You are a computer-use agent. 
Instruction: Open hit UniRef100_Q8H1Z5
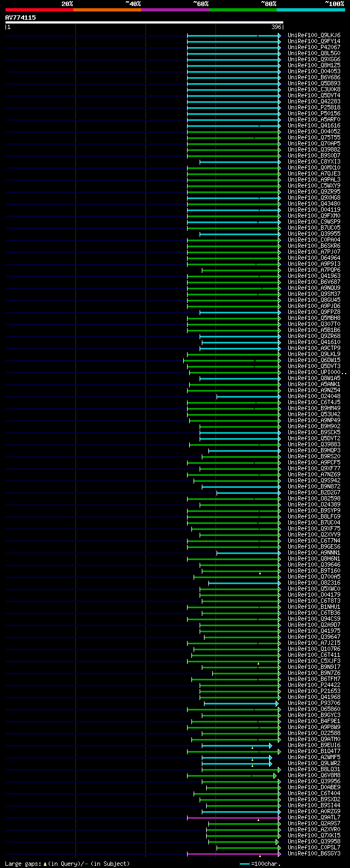pyautogui.click(x=314, y=65)
